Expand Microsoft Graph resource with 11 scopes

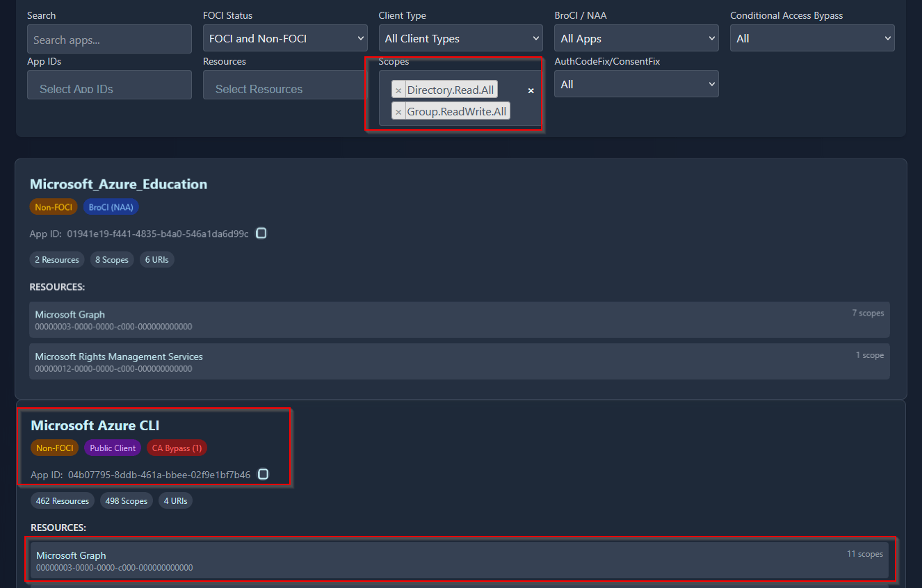460,560
